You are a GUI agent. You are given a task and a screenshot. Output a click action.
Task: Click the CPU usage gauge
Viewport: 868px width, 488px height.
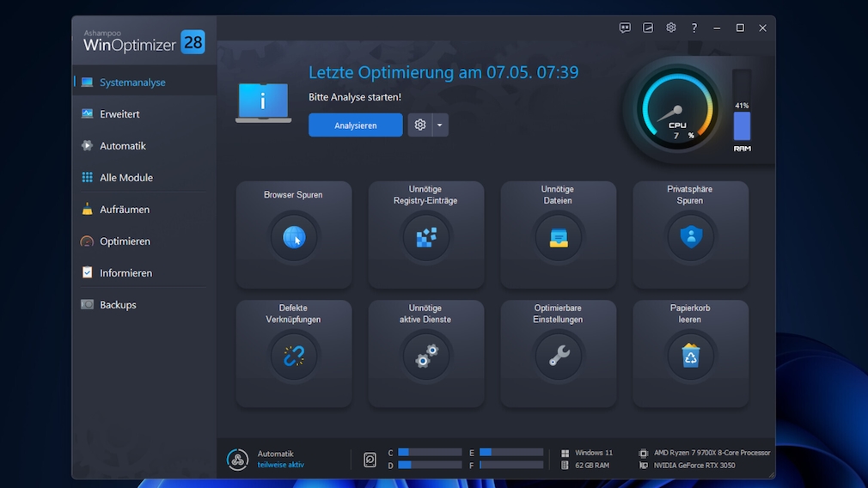(x=676, y=110)
